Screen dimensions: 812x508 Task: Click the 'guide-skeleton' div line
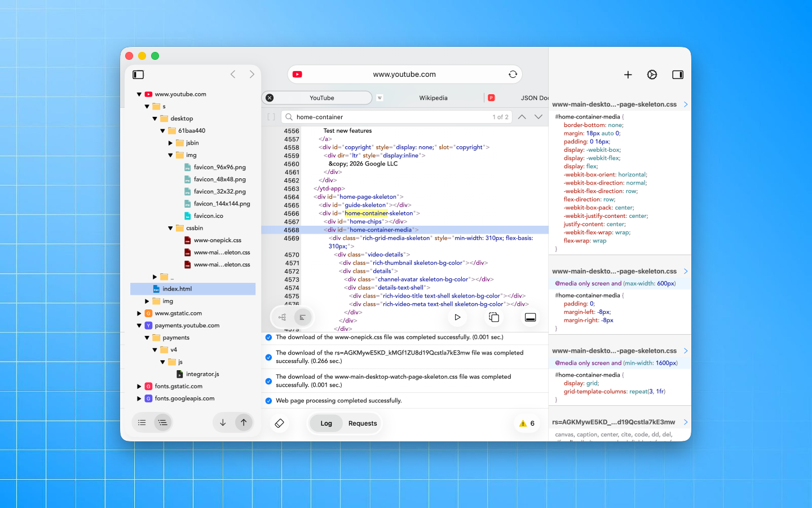(x=365, y=205)
